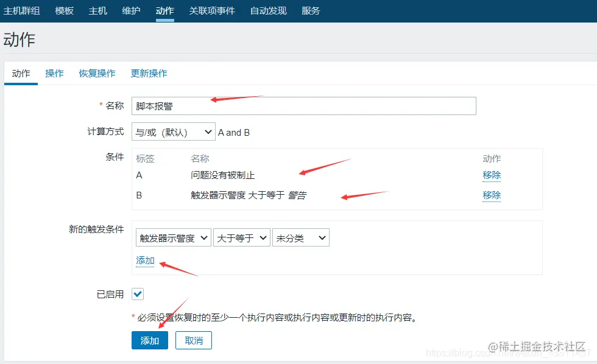Image resolution: width=597 pixels, height=364 pixels.
Task: Switch to the 恢复操作 tab
Action: [97, 73]
